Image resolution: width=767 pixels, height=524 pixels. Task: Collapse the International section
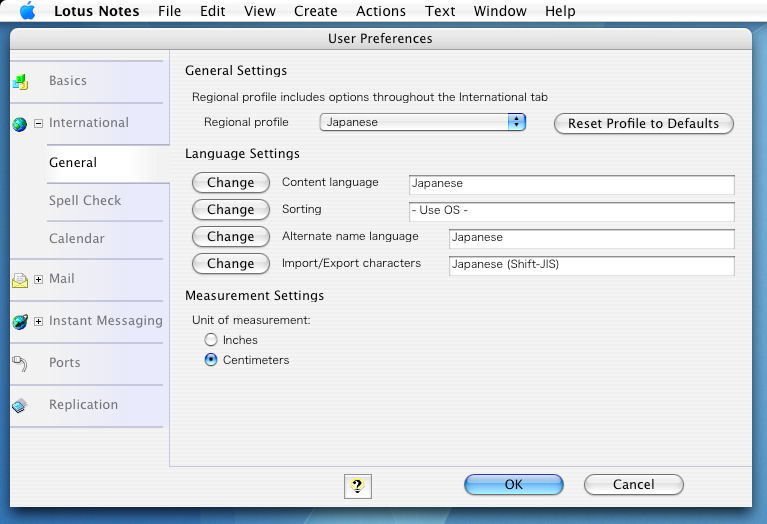38,123
